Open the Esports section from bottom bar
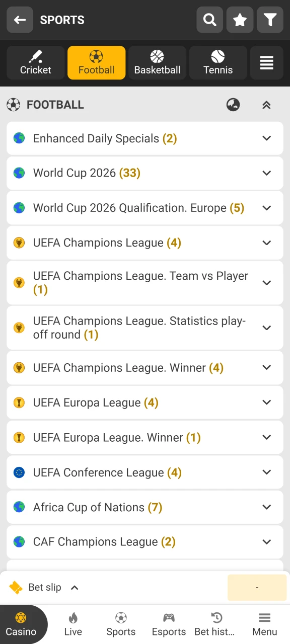 [169, 624]
